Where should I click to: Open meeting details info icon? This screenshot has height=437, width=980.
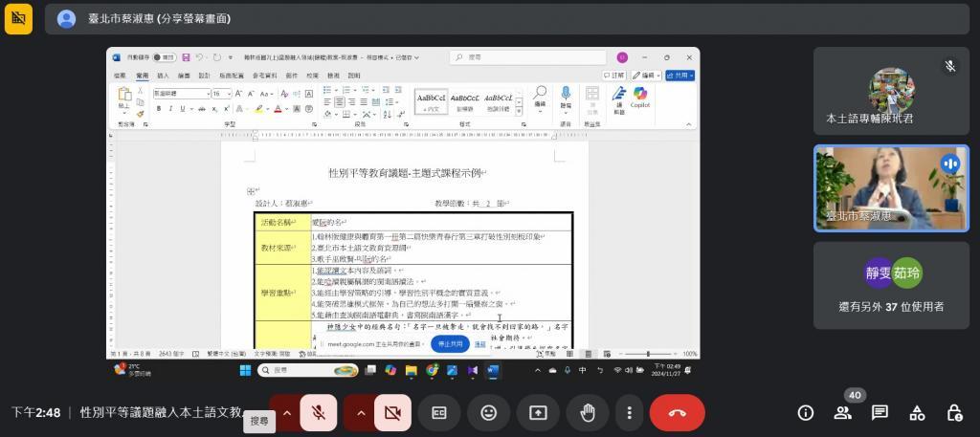point(806,413)
